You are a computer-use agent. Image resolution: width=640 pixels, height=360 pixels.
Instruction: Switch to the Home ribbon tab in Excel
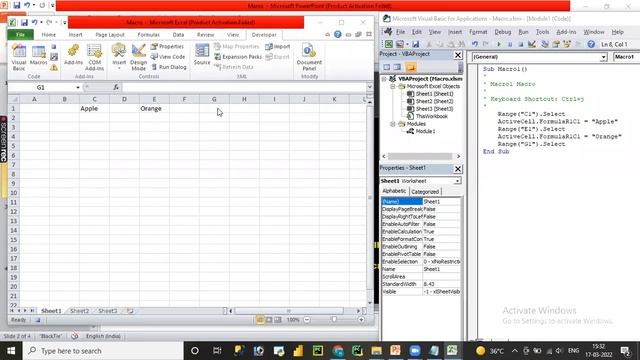[x=49, y=35]
